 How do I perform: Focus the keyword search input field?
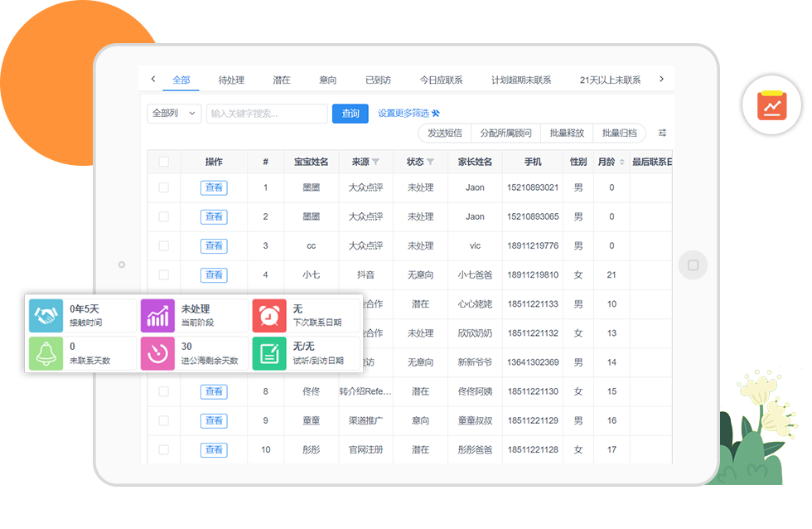click(x=267, y=114)
